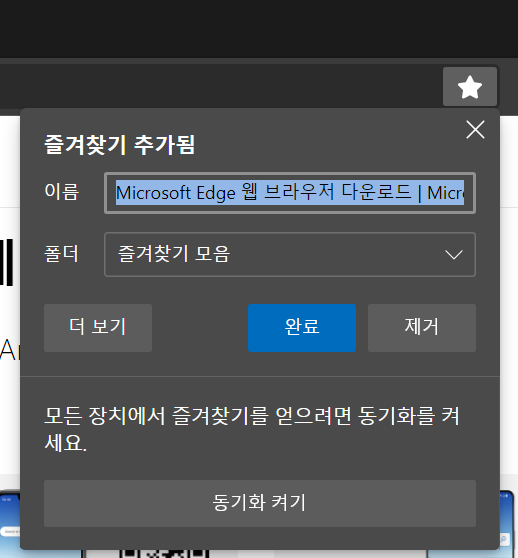Screen dimensions: 518x558
Task: Close the 즐겨찾기 추가됨 popup
Action: tap(475, 130)
